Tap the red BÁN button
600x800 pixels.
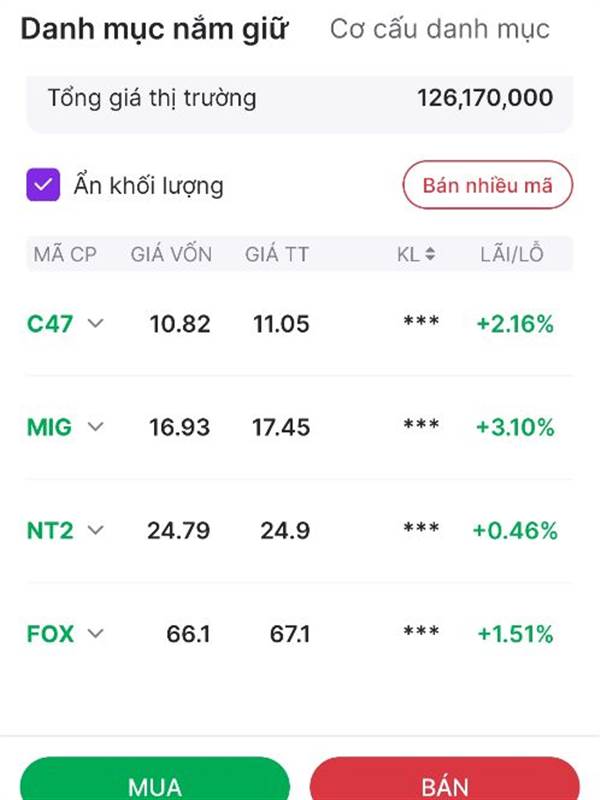click(x=445, y=784)
